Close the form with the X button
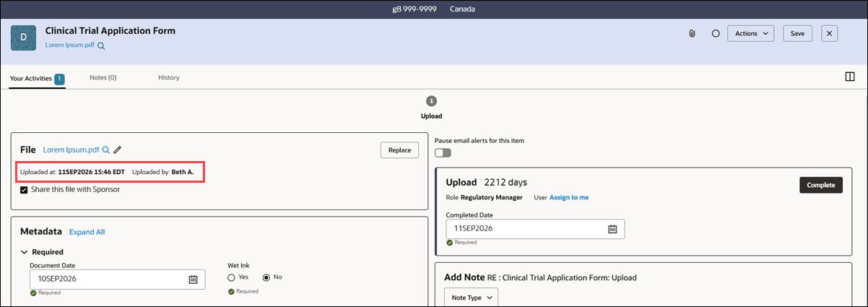The height and width of the screenshot is (307, 868). click(830, 33)
